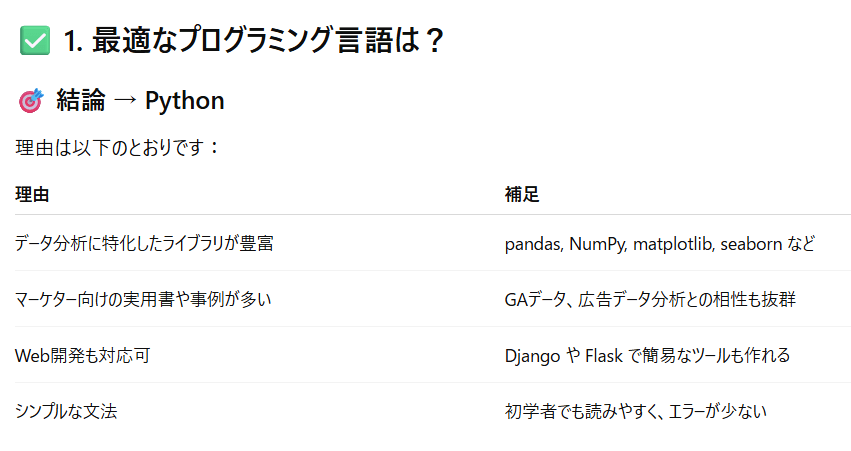Click the 補足 column header
Screen dimensions: 851x451
coord(522,194)
